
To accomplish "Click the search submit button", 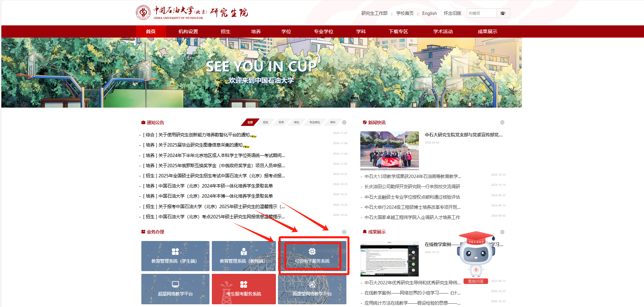I will pyautogui.click(x=503, y=13).
